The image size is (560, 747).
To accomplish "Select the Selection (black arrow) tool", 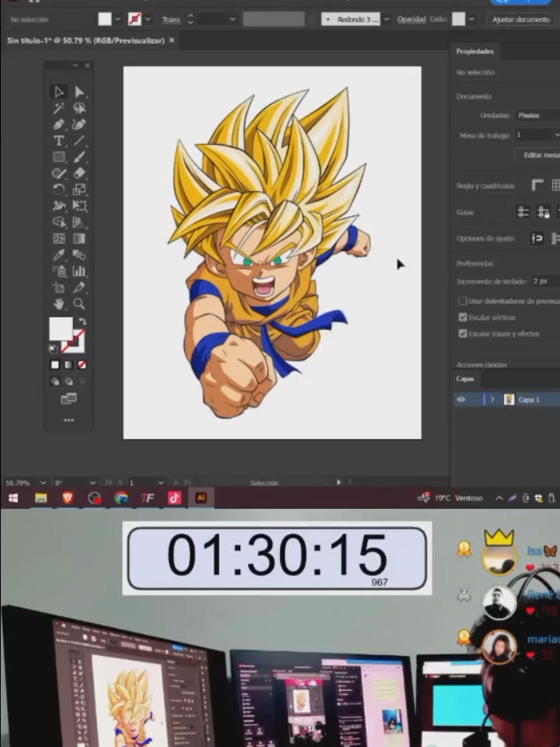I will click(x=58, y=92).
